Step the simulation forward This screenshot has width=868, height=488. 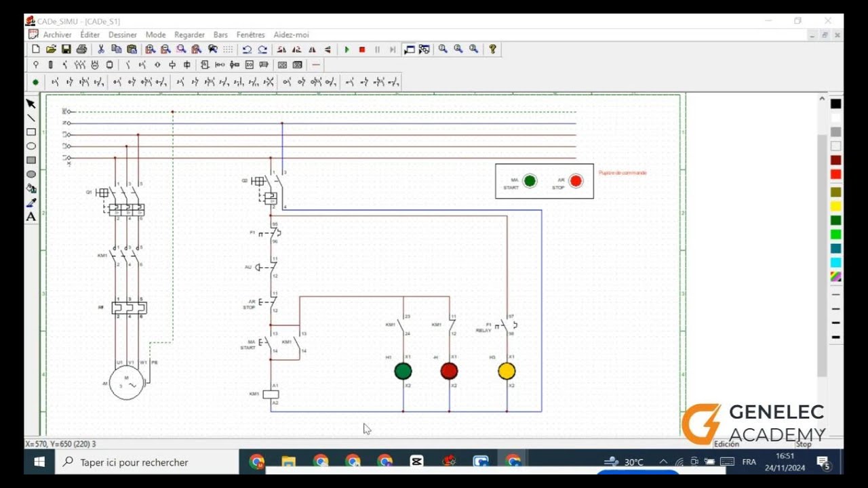click(x=393, y=49)
